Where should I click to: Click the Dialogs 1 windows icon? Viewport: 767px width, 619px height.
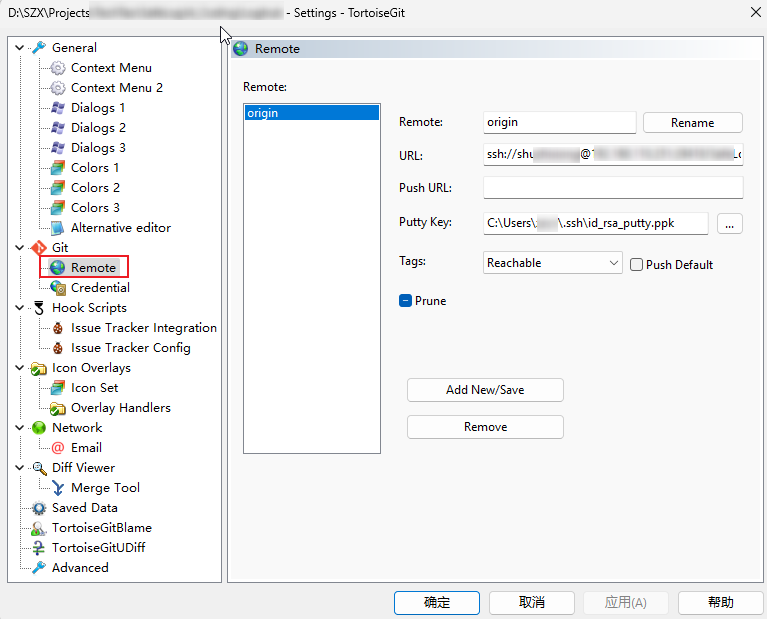tap(58, 108)
